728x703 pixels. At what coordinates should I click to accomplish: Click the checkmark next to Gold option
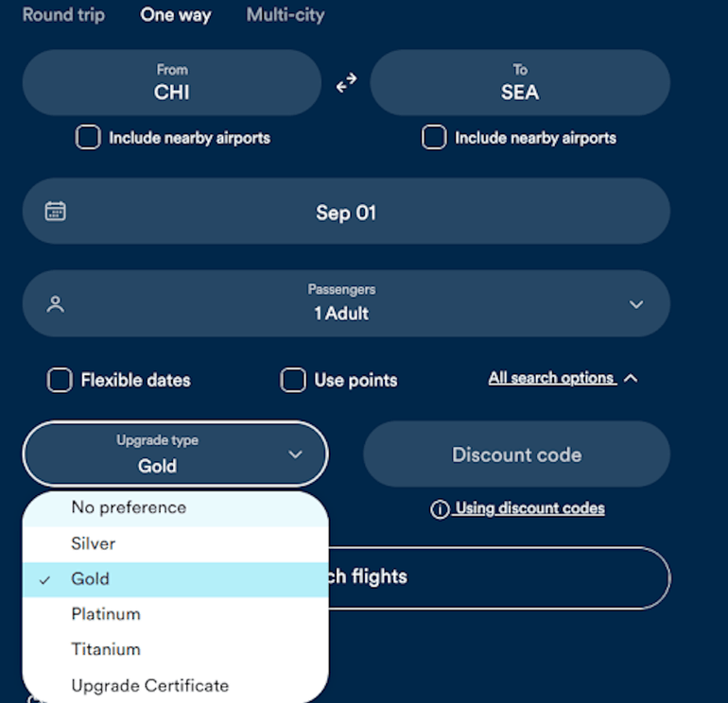click(x=44, y=580)
